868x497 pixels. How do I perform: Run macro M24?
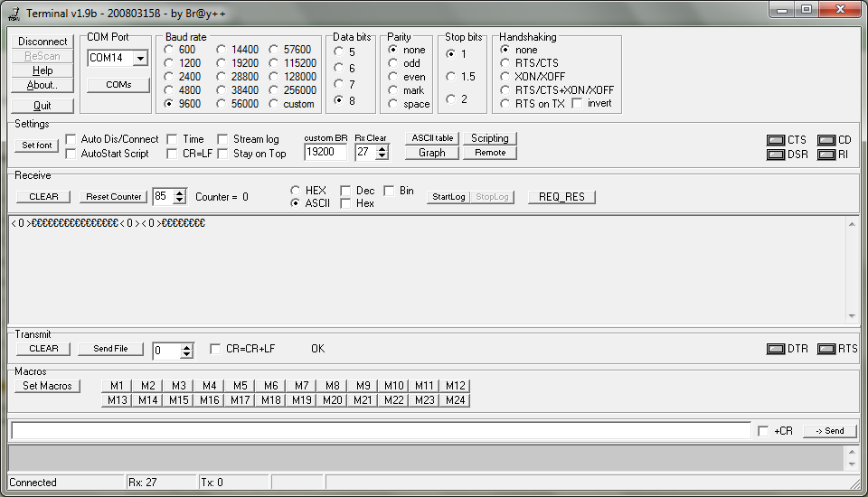tap(455, 400)
